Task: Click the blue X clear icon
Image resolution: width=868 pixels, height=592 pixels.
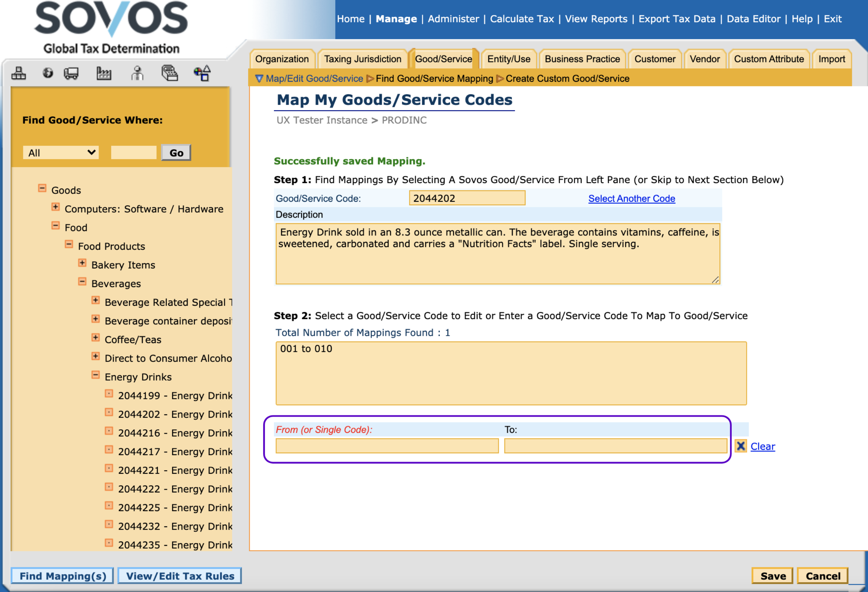Action: pos(740,446)
